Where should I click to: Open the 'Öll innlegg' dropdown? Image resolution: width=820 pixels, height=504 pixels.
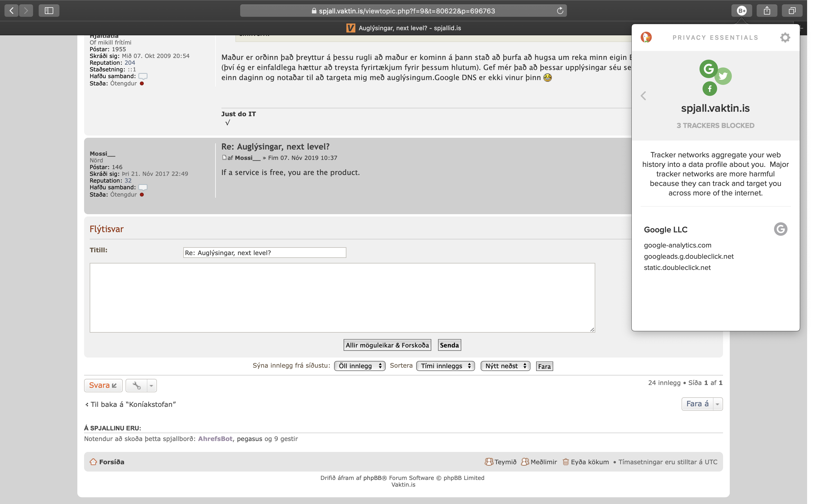coord(359,366)
